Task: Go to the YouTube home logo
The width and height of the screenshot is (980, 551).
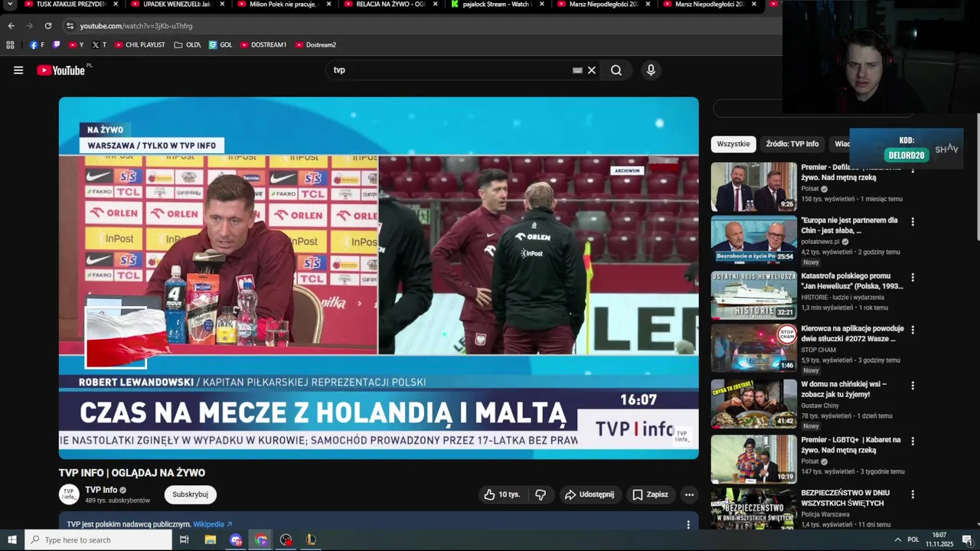Action: [61, 70]
